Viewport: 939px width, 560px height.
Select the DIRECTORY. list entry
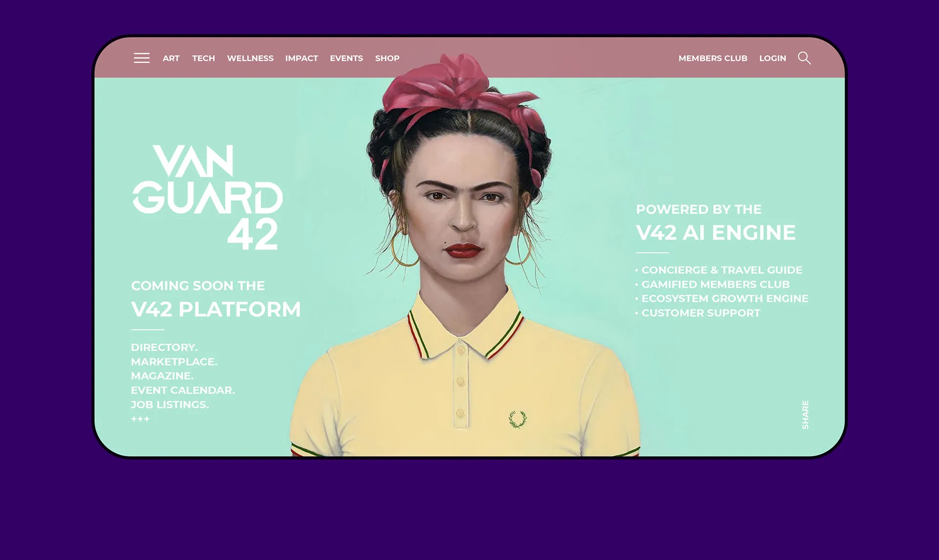point(164,347)
